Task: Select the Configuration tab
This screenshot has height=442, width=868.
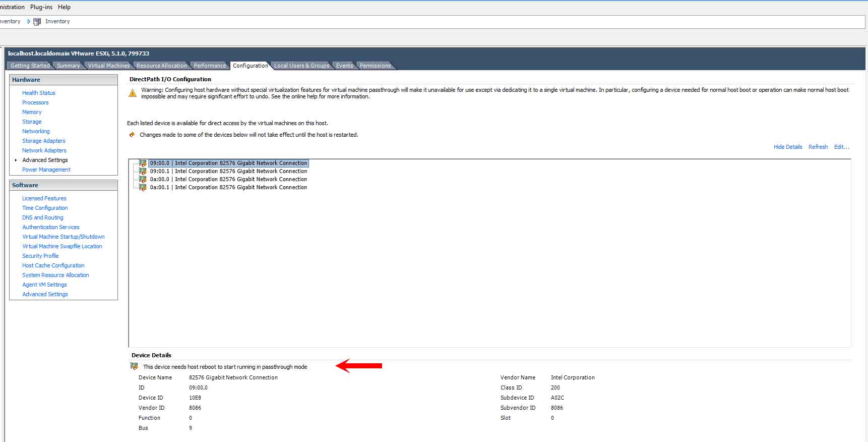Action: tap(251, 66)
